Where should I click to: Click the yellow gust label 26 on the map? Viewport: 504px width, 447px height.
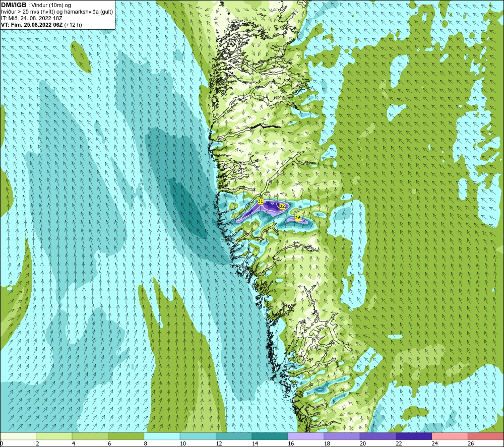click(x=298, y=218)
